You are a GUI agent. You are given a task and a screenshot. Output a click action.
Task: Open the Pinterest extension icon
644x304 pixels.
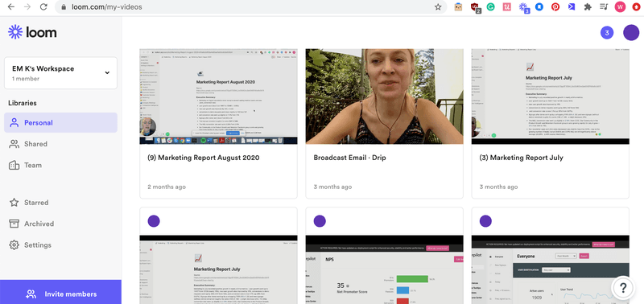point(555,6)
